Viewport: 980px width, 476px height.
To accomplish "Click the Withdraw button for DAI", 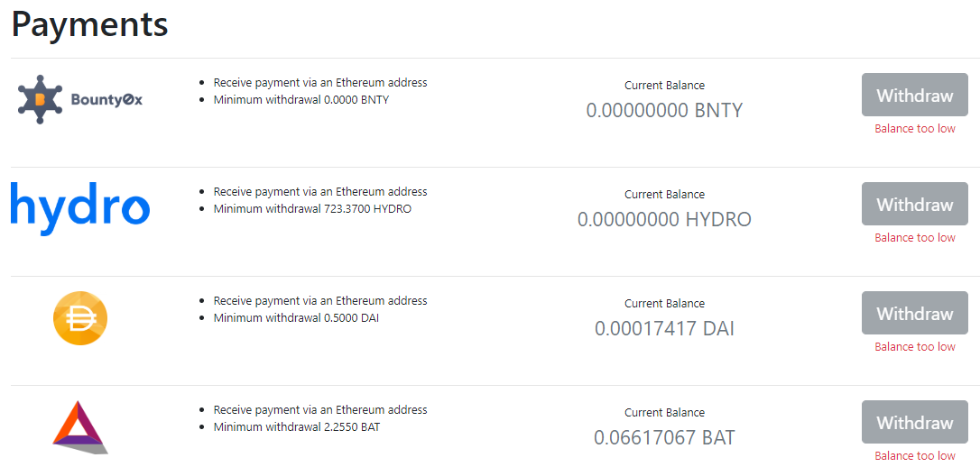I will 914,313.
